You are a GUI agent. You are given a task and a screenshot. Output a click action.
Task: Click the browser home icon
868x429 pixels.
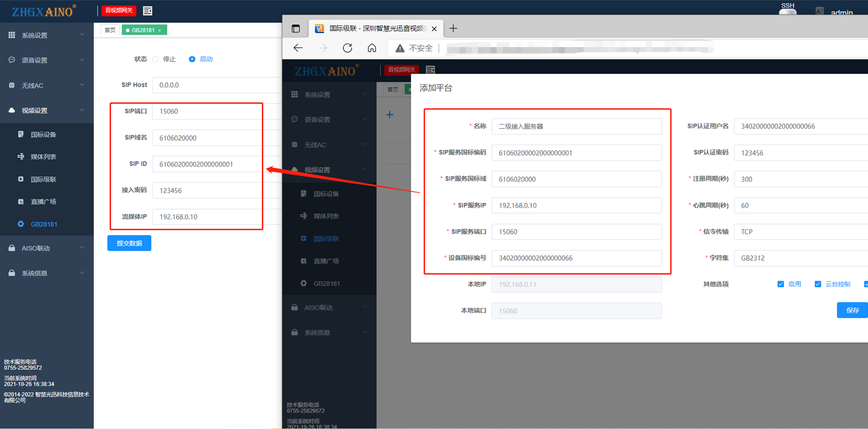pyautogui.click(x=372, y=48)
